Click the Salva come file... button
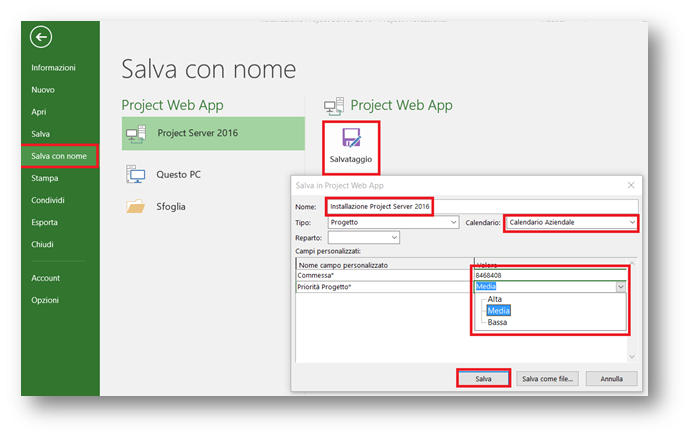Image resolution: width=690 pixels, height=438 pixels. pyautogui.click(x=547, y=379)
